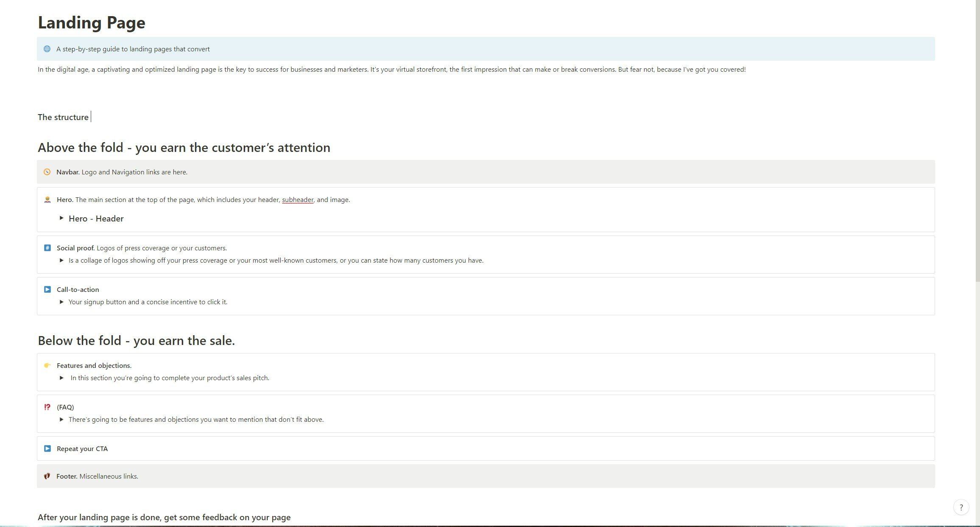Expand the Hero - Header toggle
Image resolution: width=980 pixels, height=527 pixels.
[61, 218]
